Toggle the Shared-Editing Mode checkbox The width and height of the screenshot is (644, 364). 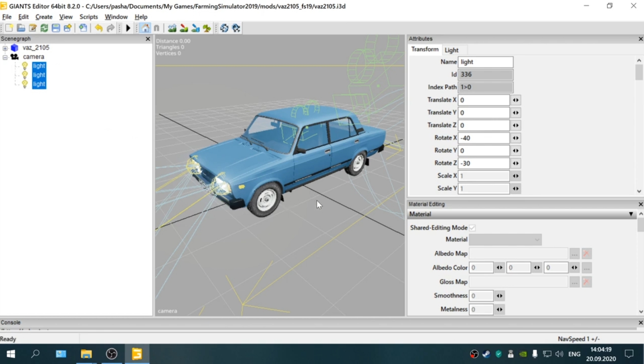coord(472,228)
